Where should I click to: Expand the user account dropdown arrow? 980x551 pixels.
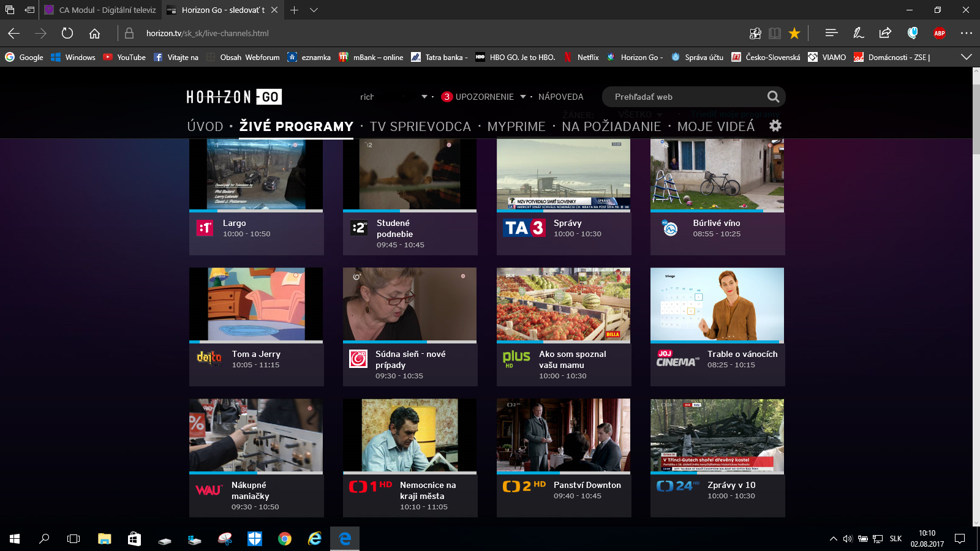point(424,97)
